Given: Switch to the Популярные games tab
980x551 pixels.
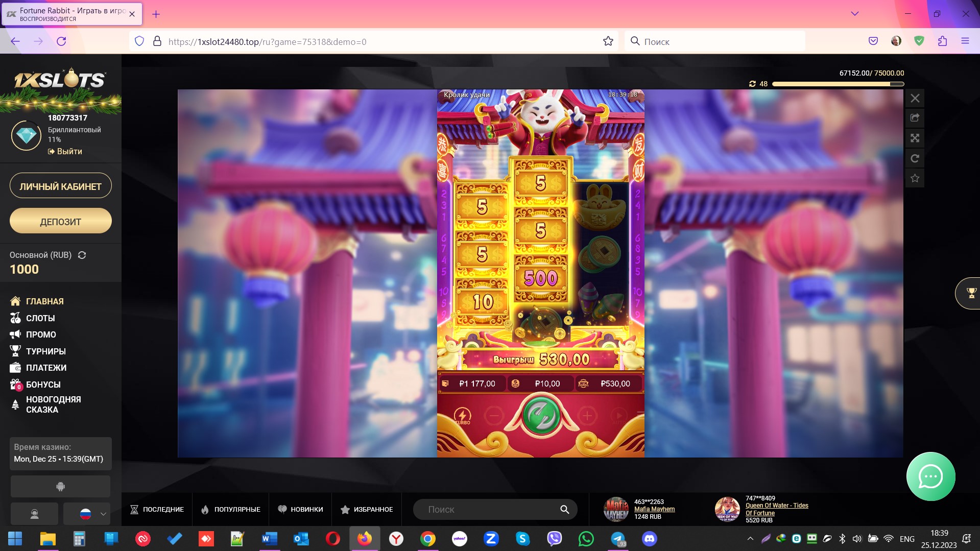Looking at the screenshot, I should click(x=231, y=509).
